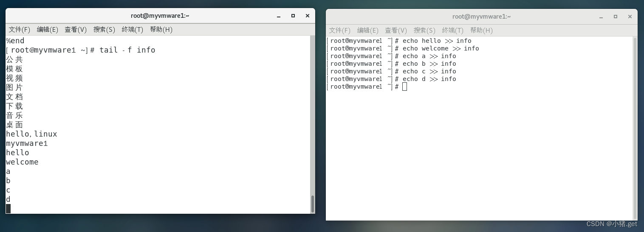This screenshot has width=644, height=232.
Task: Click the block cursor in left terminal
Action: 8,208
